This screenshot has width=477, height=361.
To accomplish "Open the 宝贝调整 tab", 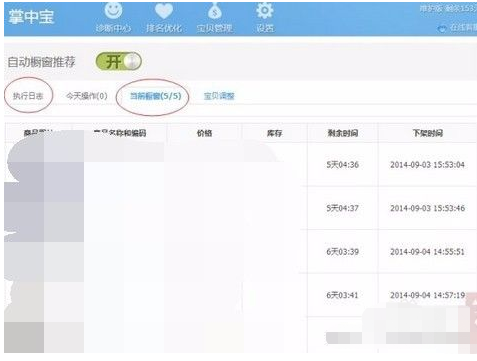I will (x=219, y=96).
